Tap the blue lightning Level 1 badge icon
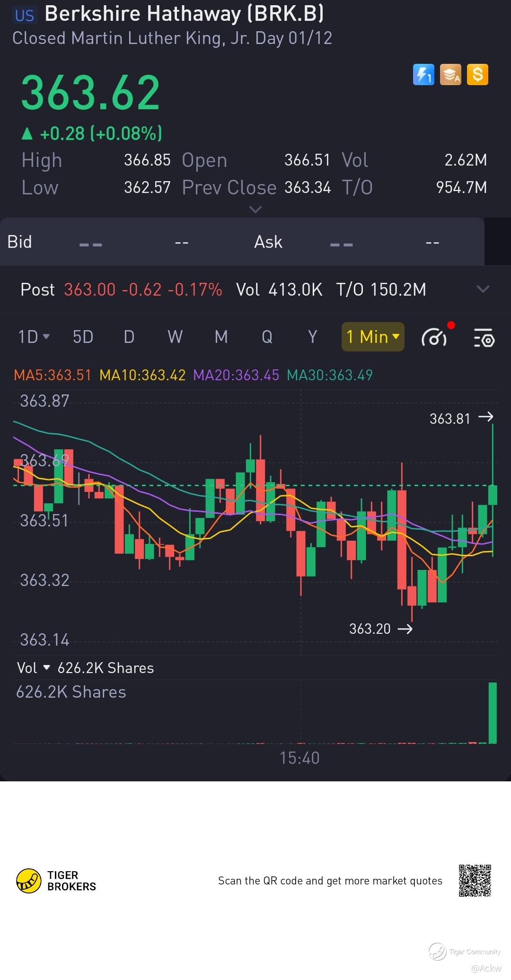Viewport: 511px width, 980px height. [x=423, y=75]
